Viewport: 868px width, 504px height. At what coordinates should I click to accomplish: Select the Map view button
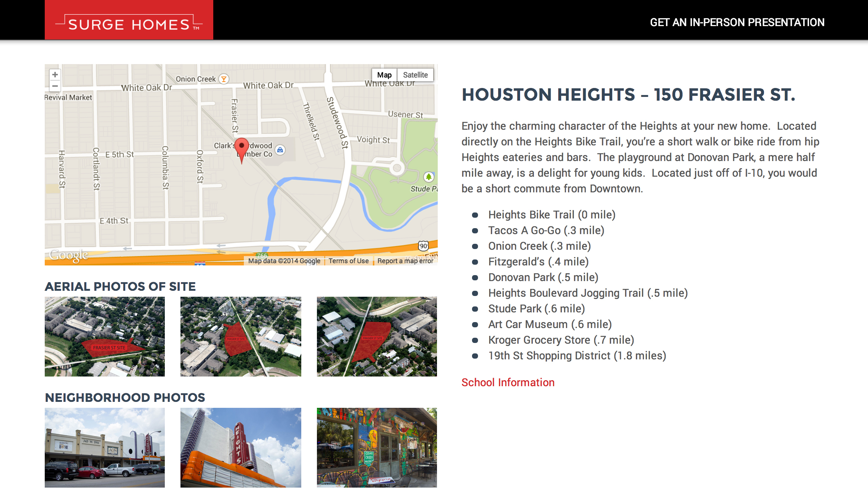(384, 75)
